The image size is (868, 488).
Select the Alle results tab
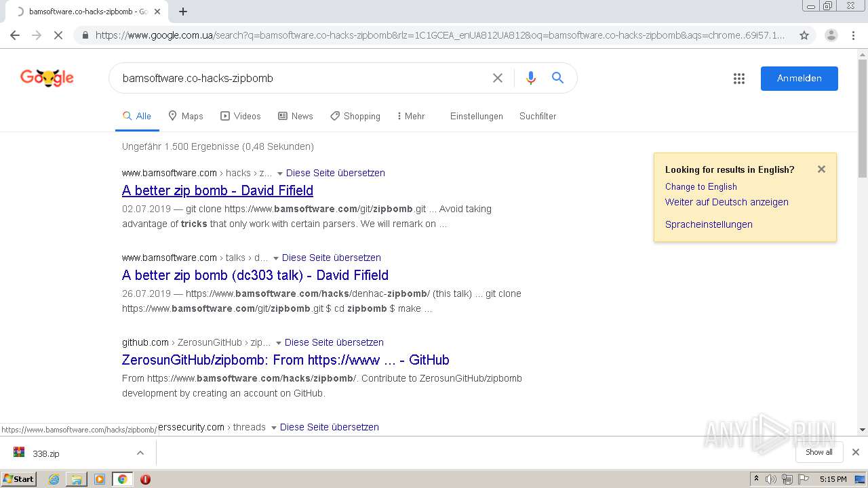click(x=137, y=116)
